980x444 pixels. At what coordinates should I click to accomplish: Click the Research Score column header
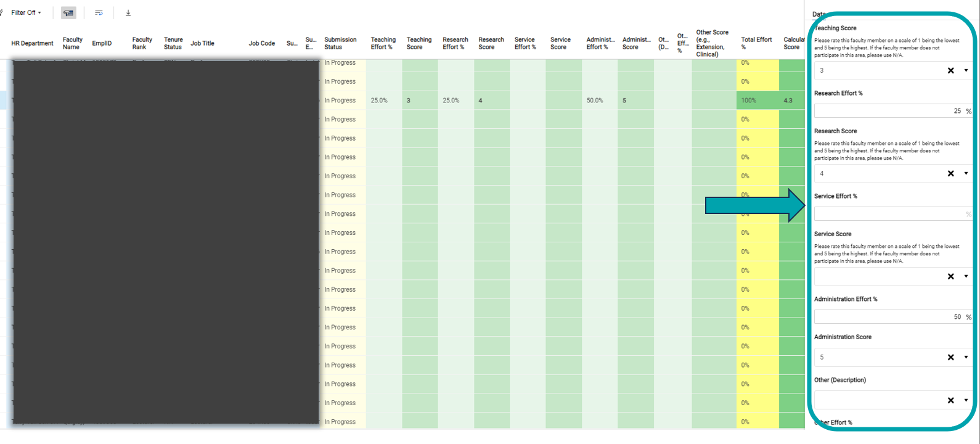pos(491,43)
